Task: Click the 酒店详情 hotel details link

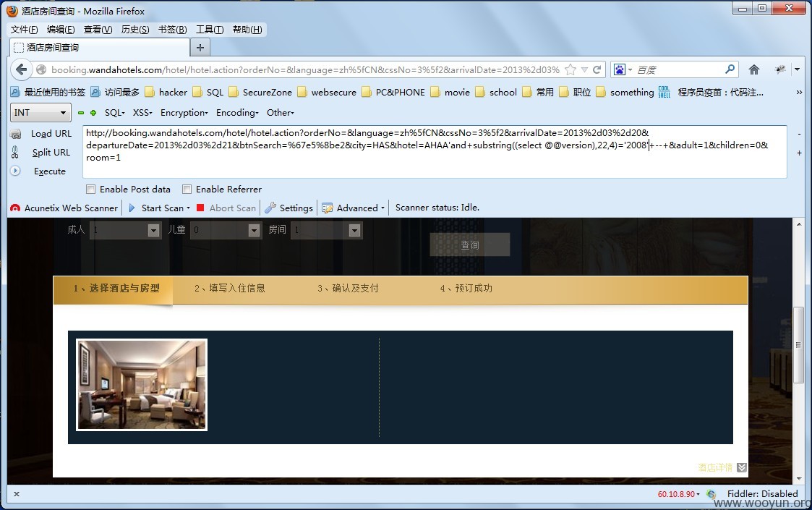Action: 715,467
